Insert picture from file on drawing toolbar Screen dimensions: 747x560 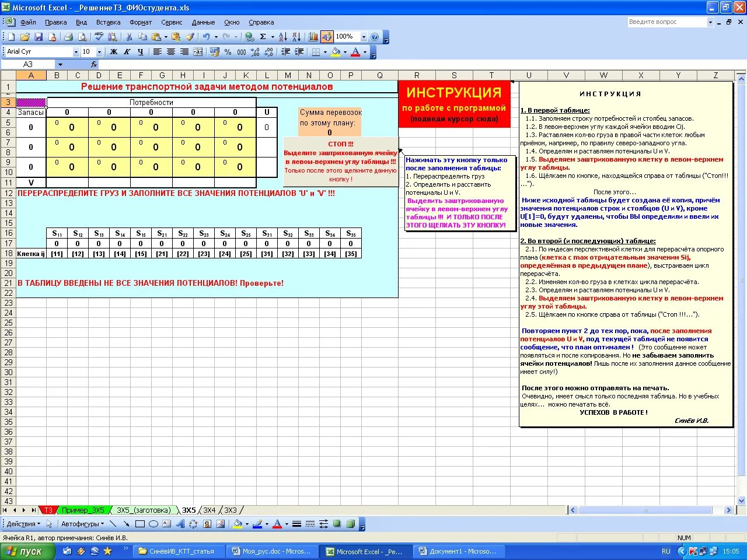tap(220, 524)
